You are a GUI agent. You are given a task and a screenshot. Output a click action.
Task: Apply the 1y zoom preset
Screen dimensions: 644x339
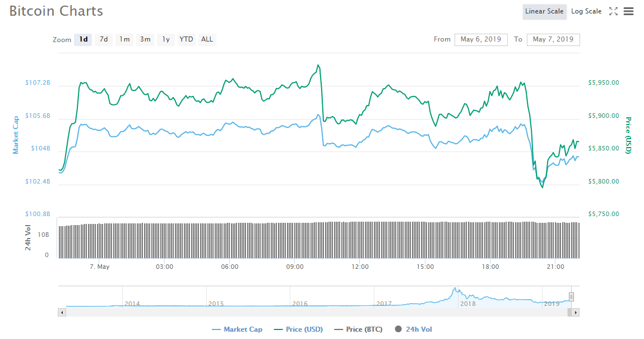[x=165, y=39]
